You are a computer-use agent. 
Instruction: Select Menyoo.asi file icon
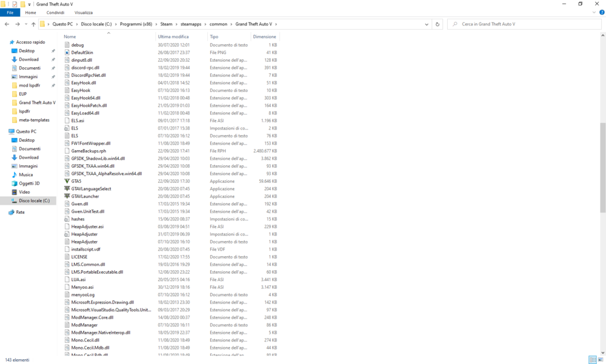pos(67,288)
